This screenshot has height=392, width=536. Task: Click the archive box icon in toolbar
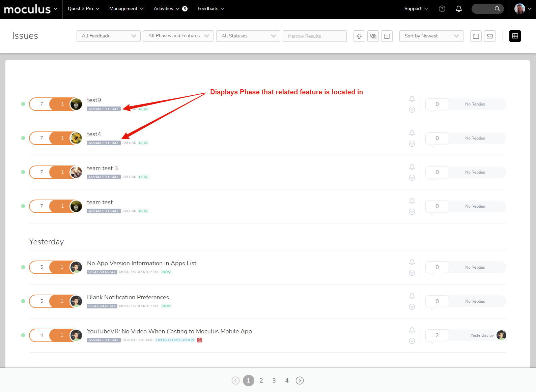point(387,36)
